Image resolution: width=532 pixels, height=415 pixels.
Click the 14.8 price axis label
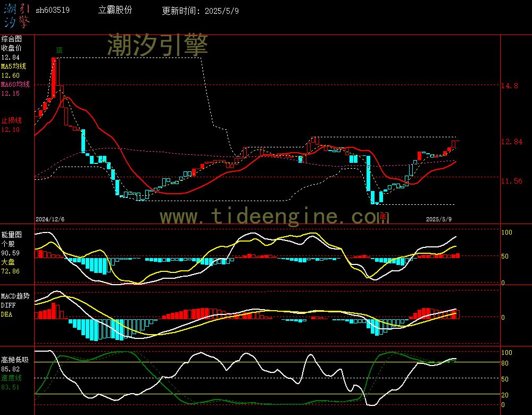510,86
